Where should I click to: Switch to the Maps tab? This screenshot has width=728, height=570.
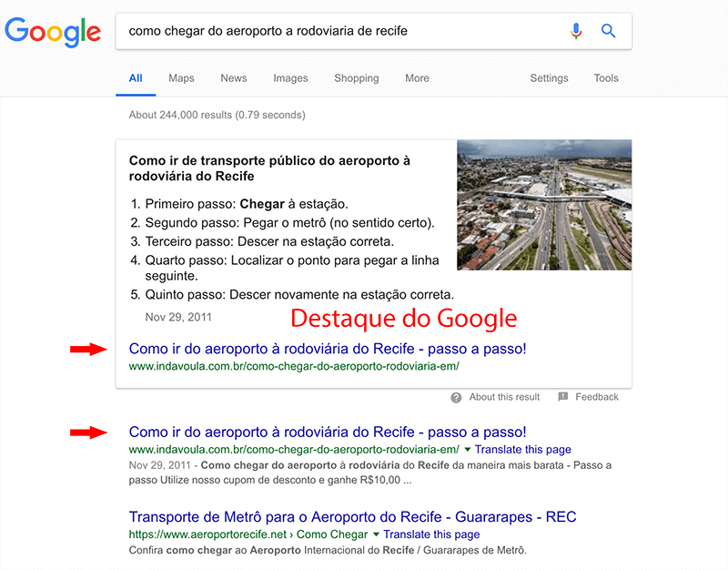(181, 78)
